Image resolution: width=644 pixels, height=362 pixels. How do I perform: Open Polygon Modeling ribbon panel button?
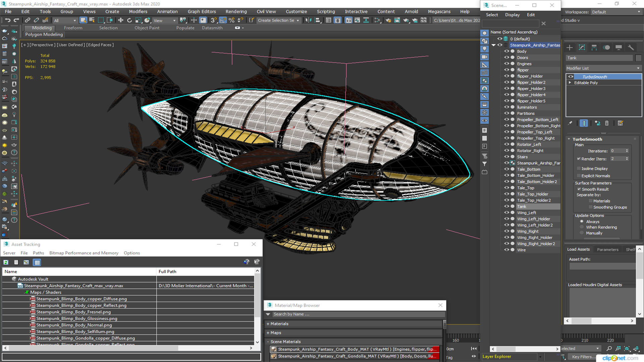[x=44, y=35]
